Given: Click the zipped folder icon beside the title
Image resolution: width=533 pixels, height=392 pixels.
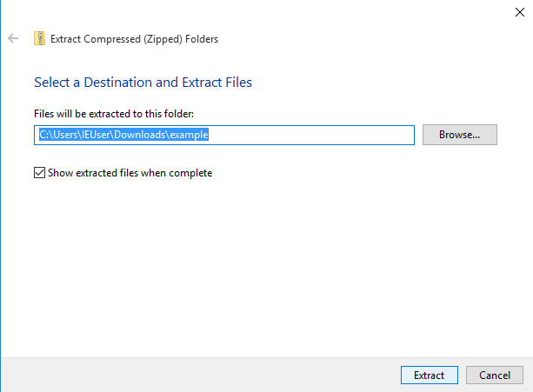Looking at the screenshot, I should pos(39,38).
